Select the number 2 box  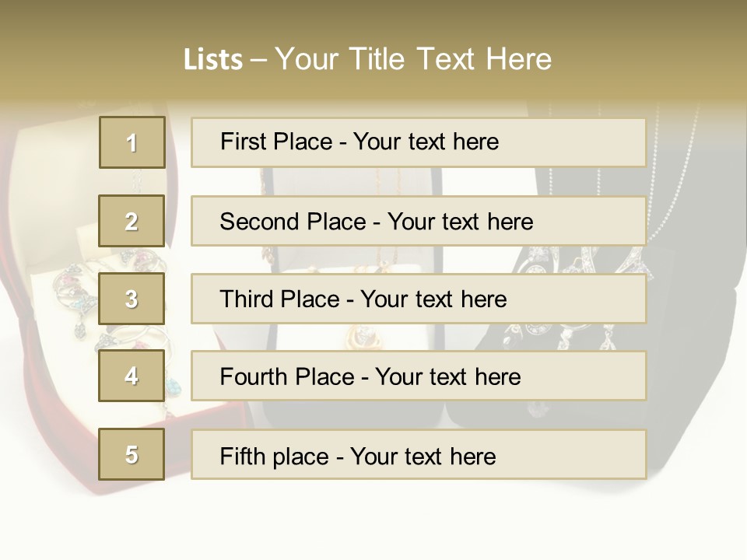point(132,221)
